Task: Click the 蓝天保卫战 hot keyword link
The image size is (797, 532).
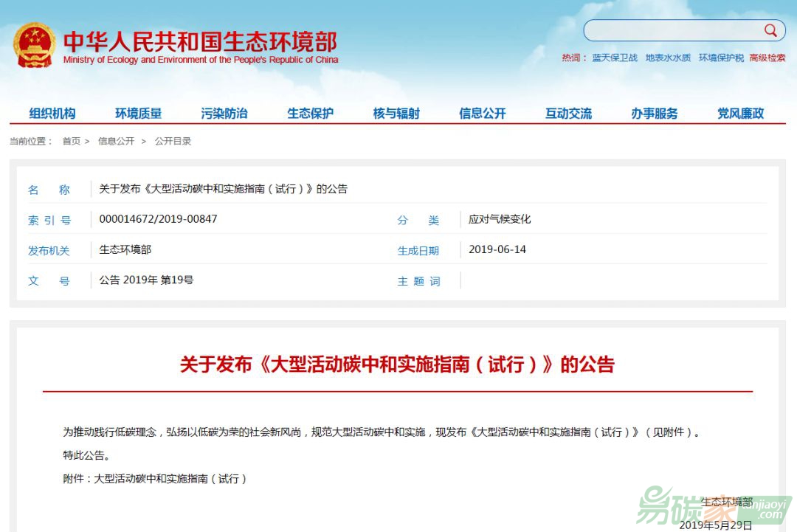Action: (615, 58)
